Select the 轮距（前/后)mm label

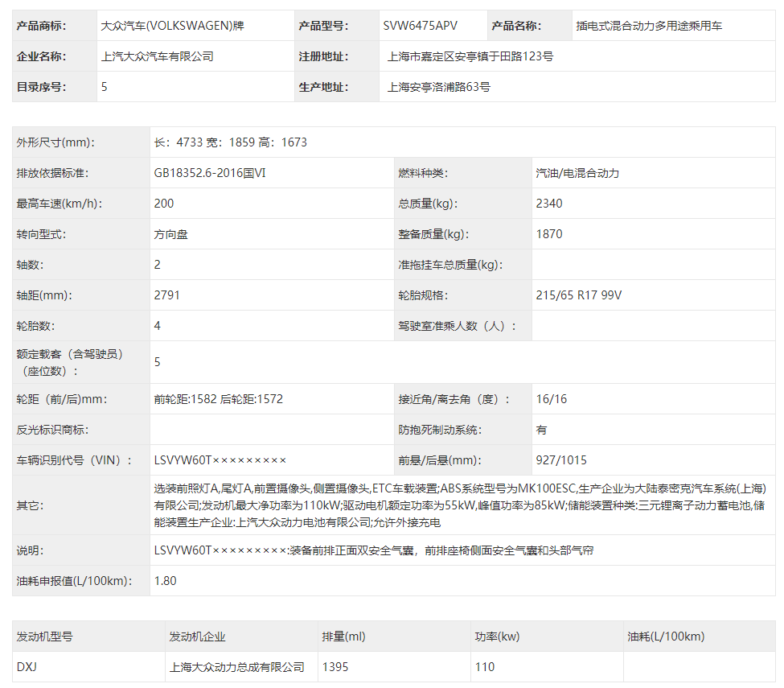tap(61, 399)
